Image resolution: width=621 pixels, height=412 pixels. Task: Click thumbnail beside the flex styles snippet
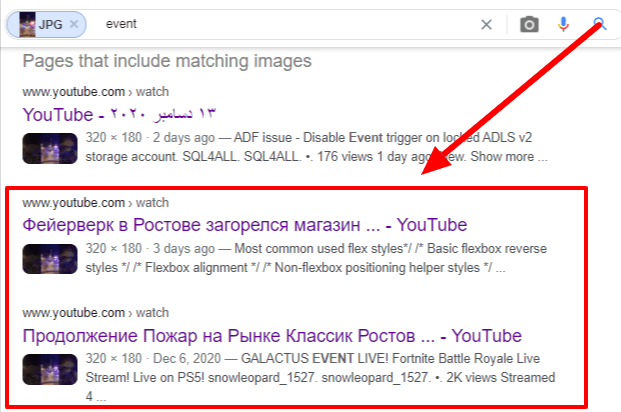point(50,259)
